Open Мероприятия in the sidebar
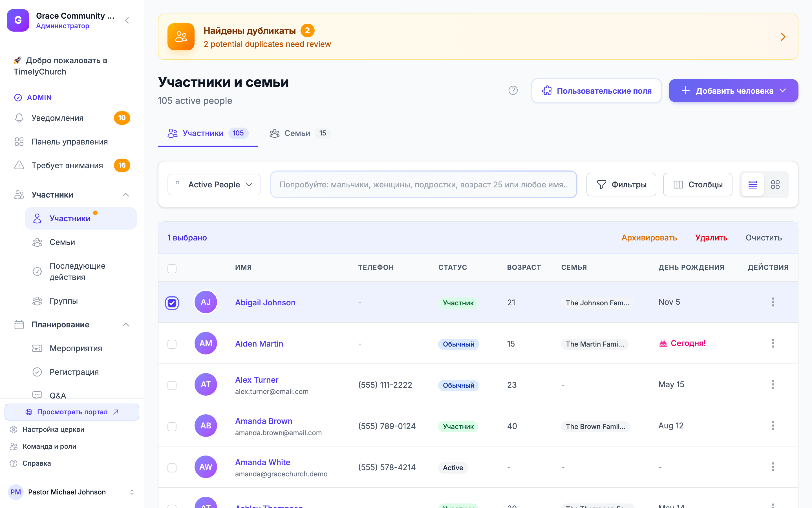Image resolution: width=812 pixels, height=508 pixels. tap(81, 348)
